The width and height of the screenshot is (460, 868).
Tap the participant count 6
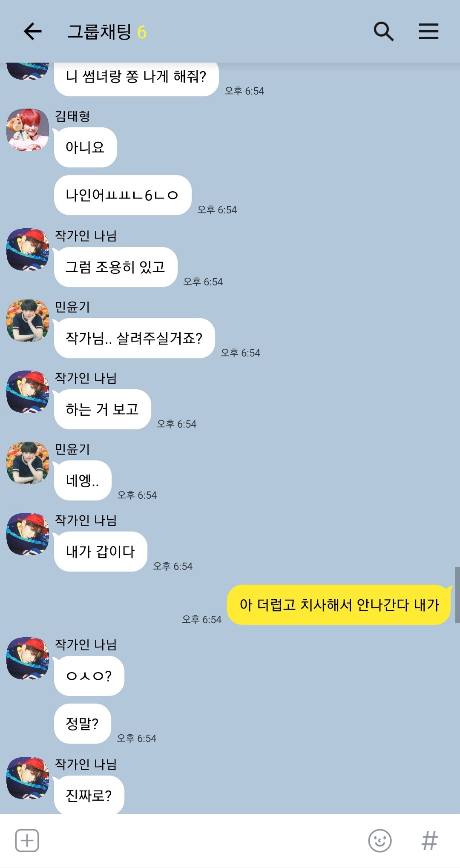tap(142, 32)
